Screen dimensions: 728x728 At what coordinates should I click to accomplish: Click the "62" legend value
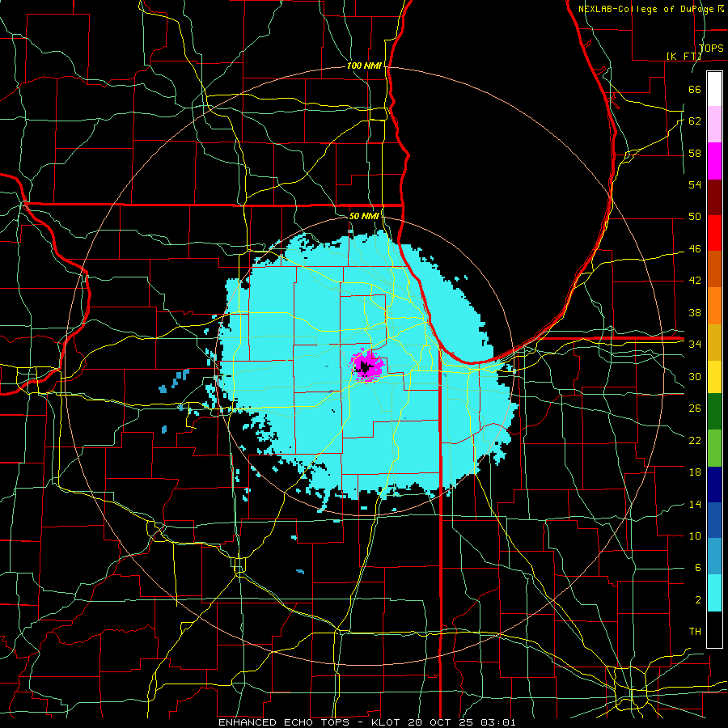click(695, 121)
